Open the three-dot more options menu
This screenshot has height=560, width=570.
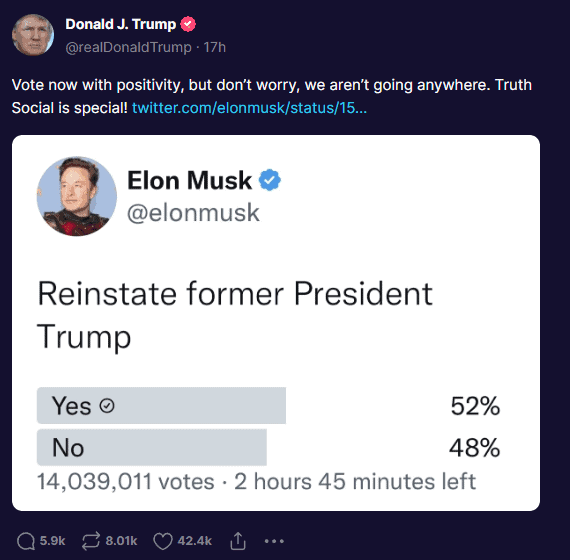pyautogui.click(x=274, y=541)
